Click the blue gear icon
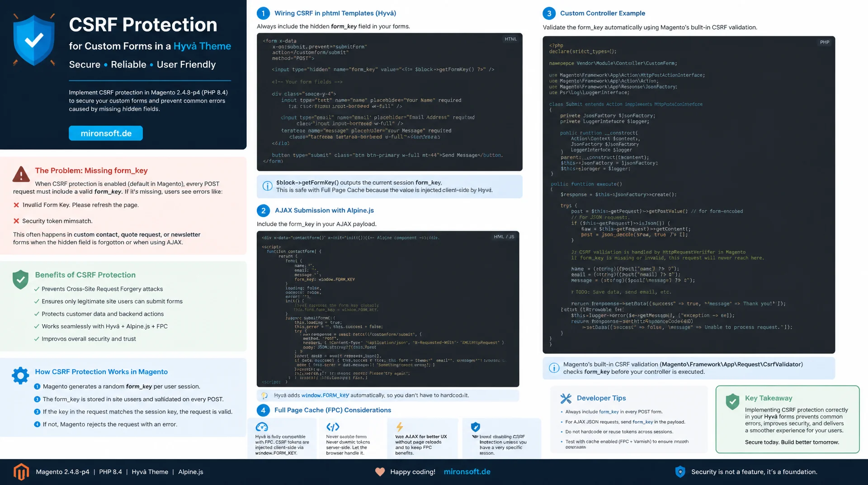868x485 pixels. point(20,376)
